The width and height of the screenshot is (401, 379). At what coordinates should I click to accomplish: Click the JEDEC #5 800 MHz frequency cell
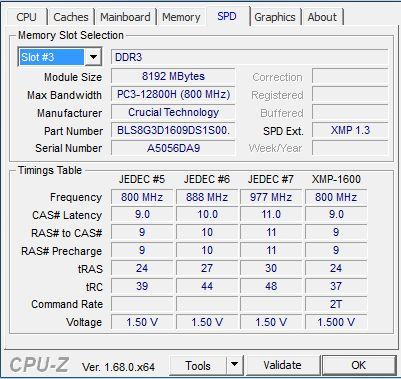tap(142, 197)
